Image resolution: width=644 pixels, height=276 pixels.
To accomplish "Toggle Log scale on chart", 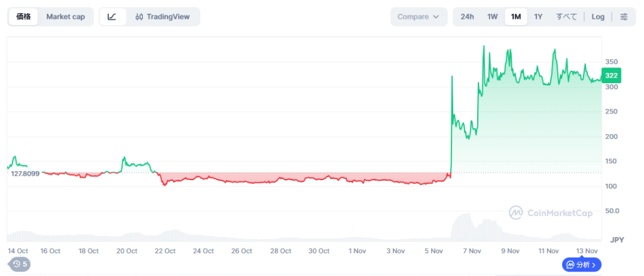I will (597, 16).
